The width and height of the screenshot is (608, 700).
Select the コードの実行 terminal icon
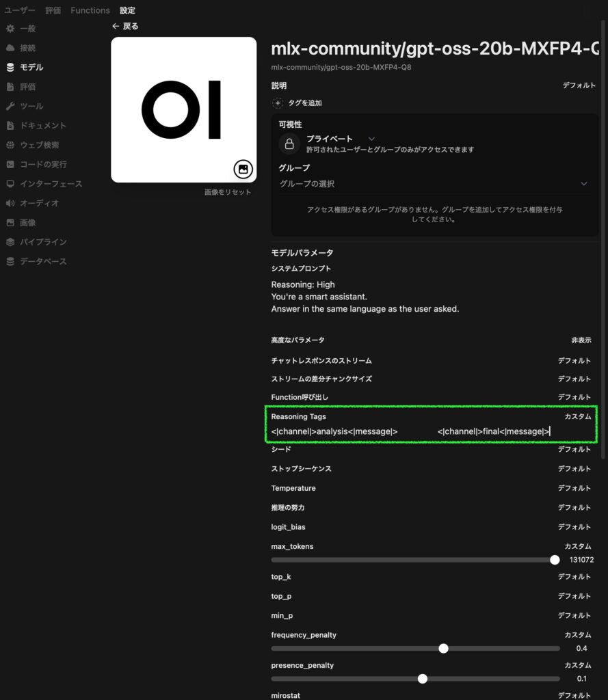point(10,164)
